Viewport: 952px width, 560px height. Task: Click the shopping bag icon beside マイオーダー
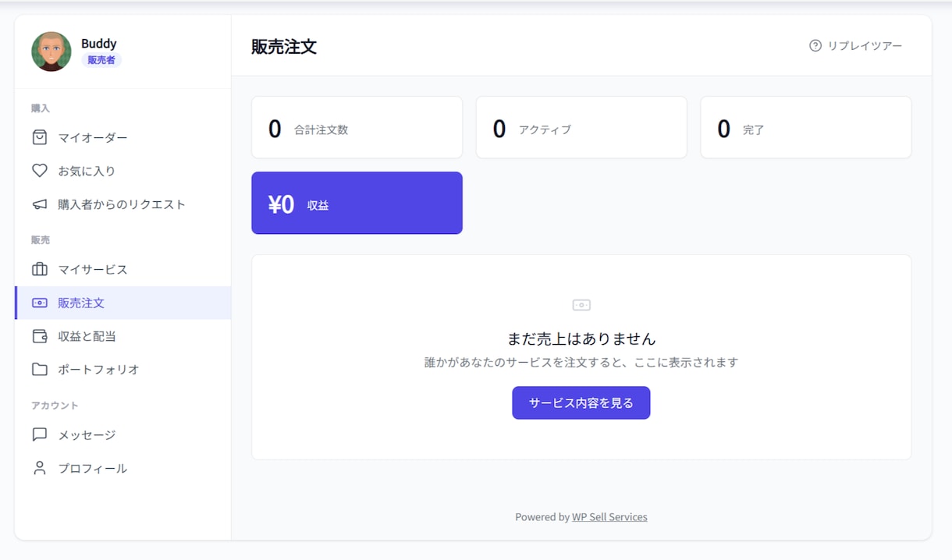[x=39, y=137]
